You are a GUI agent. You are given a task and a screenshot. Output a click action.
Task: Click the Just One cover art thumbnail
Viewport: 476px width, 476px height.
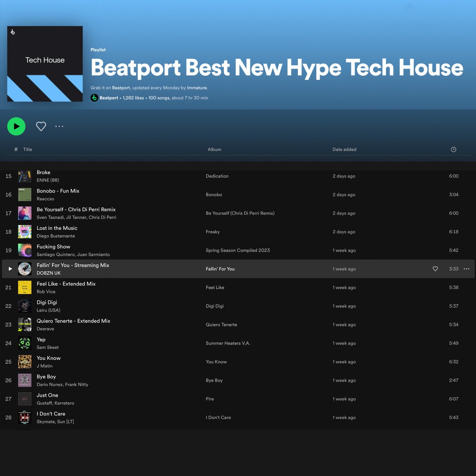[25, 399]
